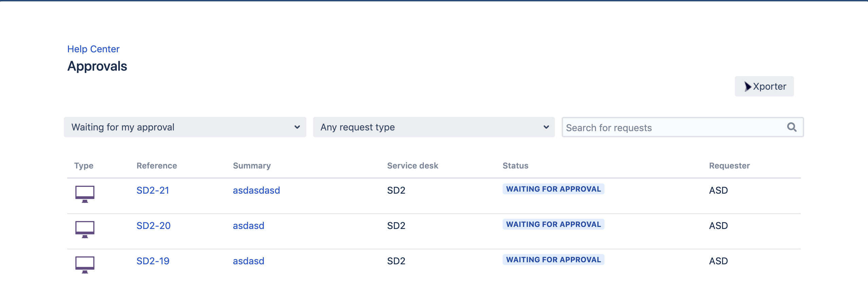This screenshot has width=868, height=284.
Task: Open the asdasd summary for SD2-19
Action: pyautogui.click(x=249, y=261)
